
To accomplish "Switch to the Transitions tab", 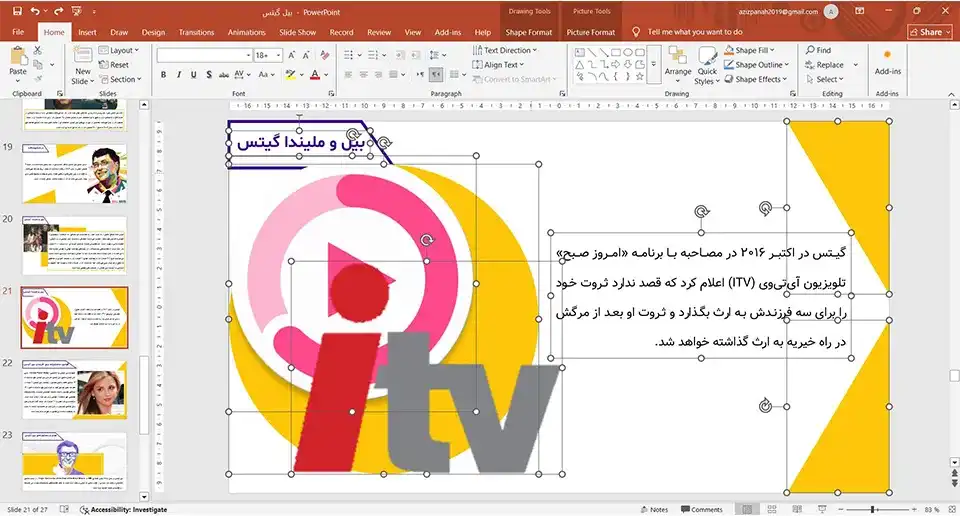I will point(197,32).
